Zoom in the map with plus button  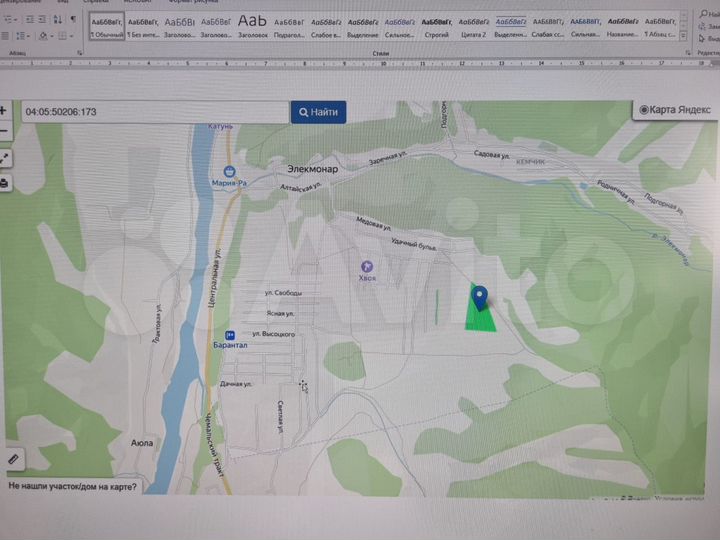[x=4, y=110]
